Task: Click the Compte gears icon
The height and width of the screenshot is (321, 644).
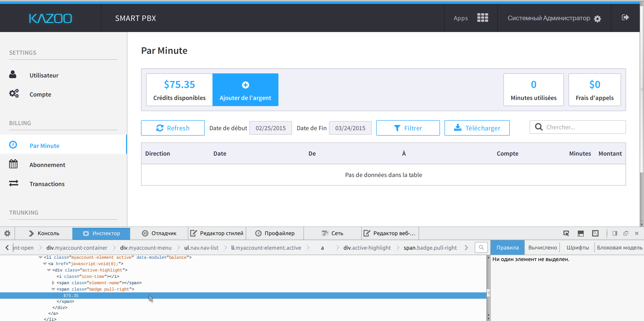Action: click(14, 93)
